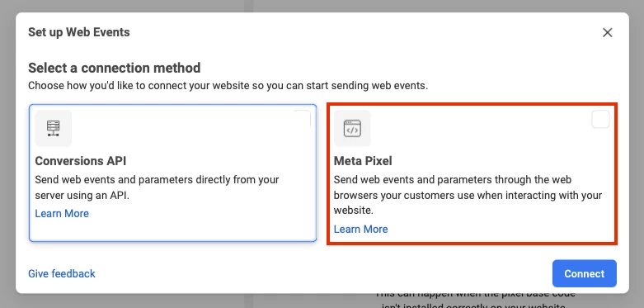The height and width of the screenshot is (308, 644).
Task: Click the Set up Web Events title
Action: click(79, 32)
